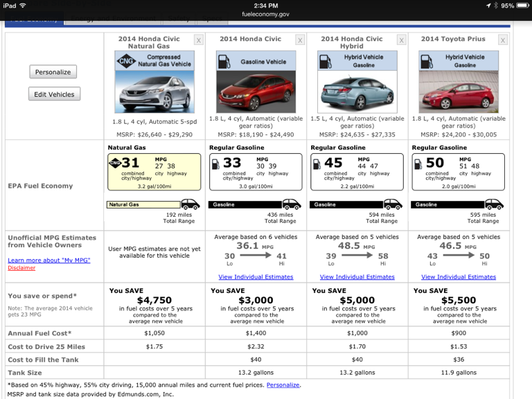Click the 50 combined MPG box
Screen dimensions: 532x399
pos(459,172)
